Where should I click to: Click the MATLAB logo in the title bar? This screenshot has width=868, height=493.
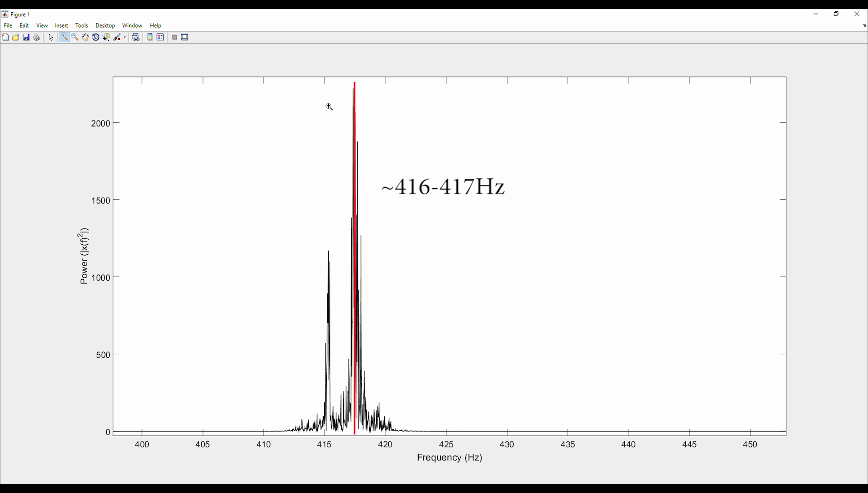pos(5,14)
